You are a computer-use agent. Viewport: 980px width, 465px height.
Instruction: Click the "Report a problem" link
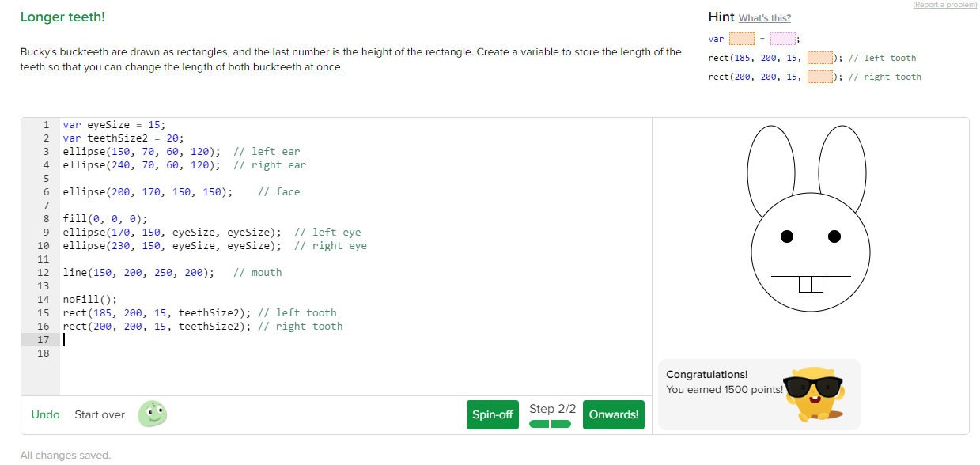coord(944,5)
